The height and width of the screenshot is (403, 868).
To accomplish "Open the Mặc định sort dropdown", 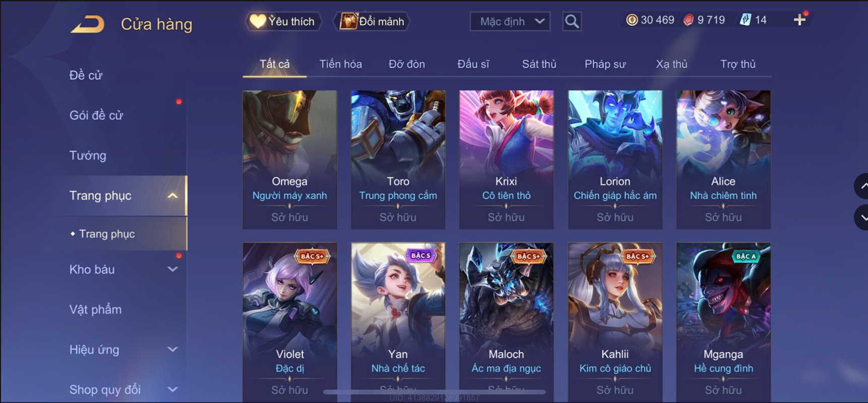I will point(510,21).
